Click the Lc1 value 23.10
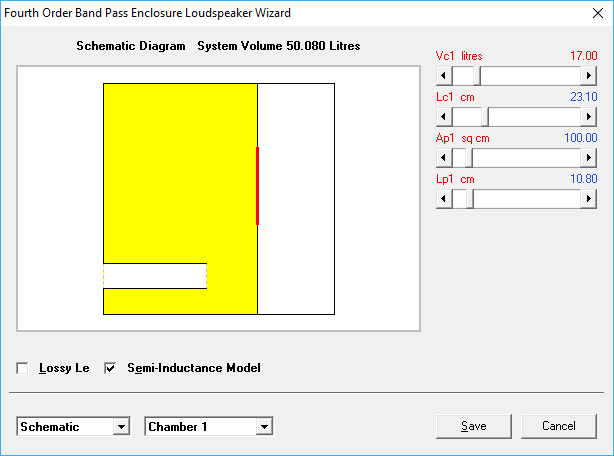 click(x=583, y=97)
